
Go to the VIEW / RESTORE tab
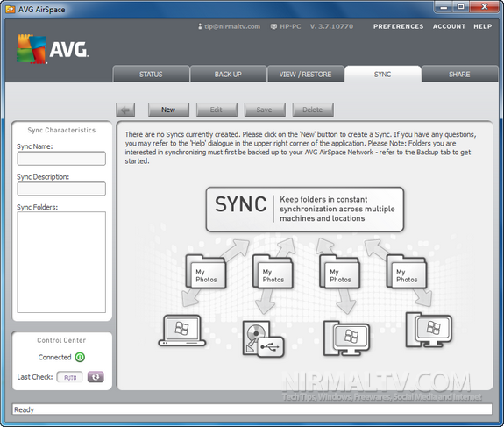click(x=305, y=75)
